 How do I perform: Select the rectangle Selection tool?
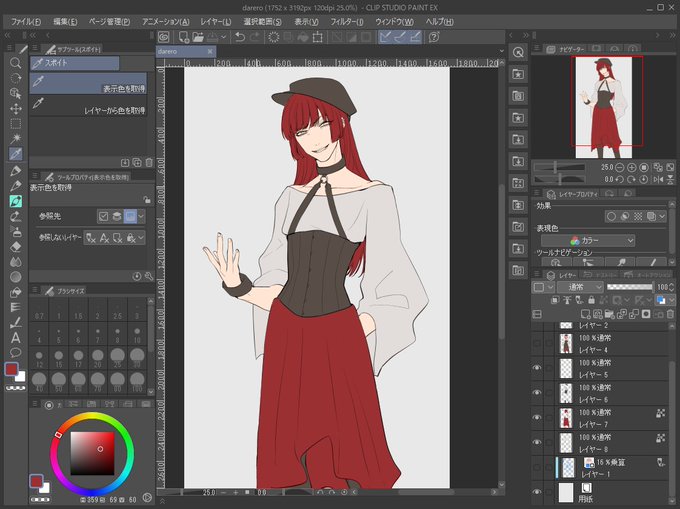click(x=16, y=124)
